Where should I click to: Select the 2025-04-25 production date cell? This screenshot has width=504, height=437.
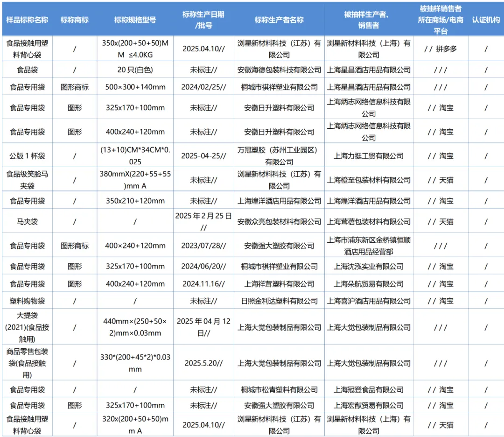[203, 156]
